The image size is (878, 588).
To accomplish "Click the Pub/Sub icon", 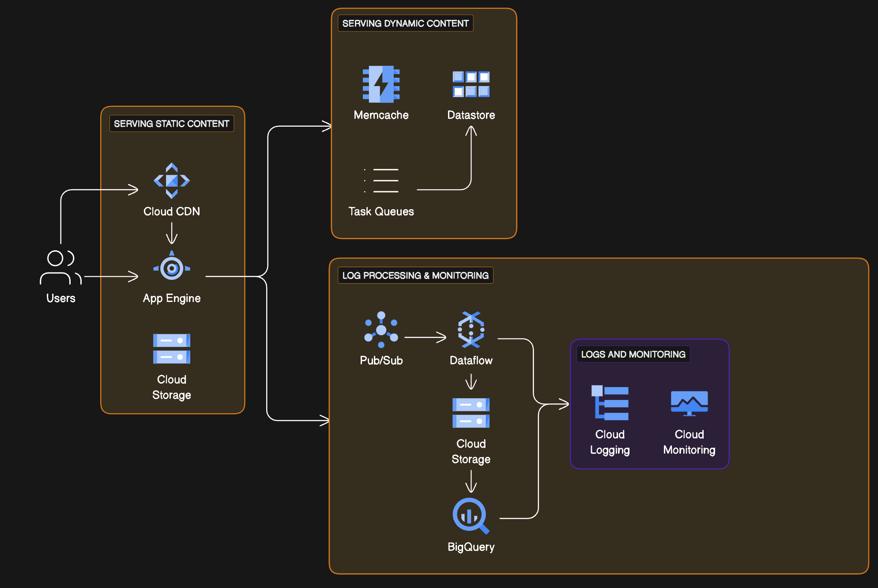I will [x=381, y=329].
